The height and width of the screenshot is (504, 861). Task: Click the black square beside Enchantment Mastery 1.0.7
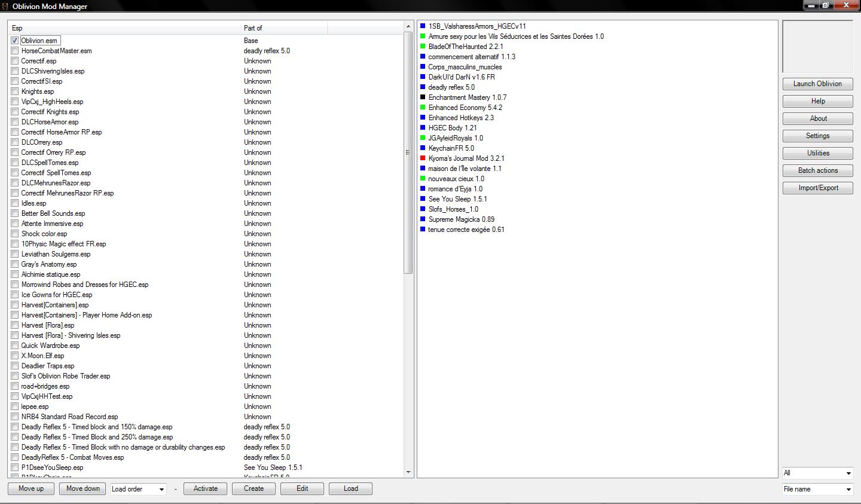click(x=423, y=97)
